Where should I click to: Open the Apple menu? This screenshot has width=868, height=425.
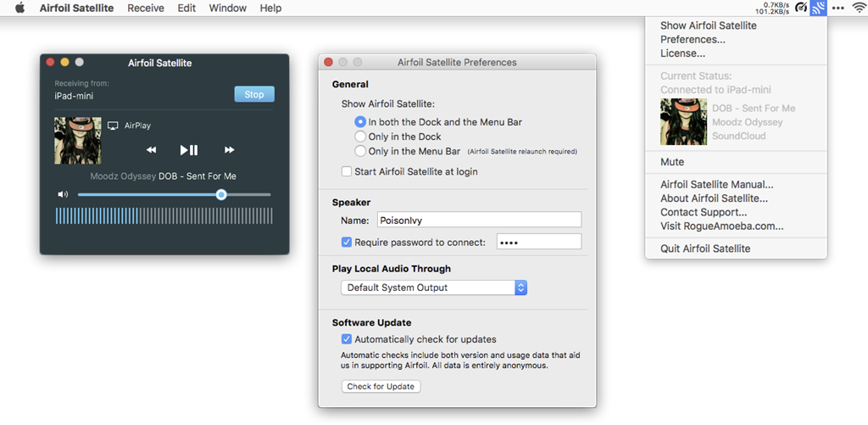click(20, 8)
